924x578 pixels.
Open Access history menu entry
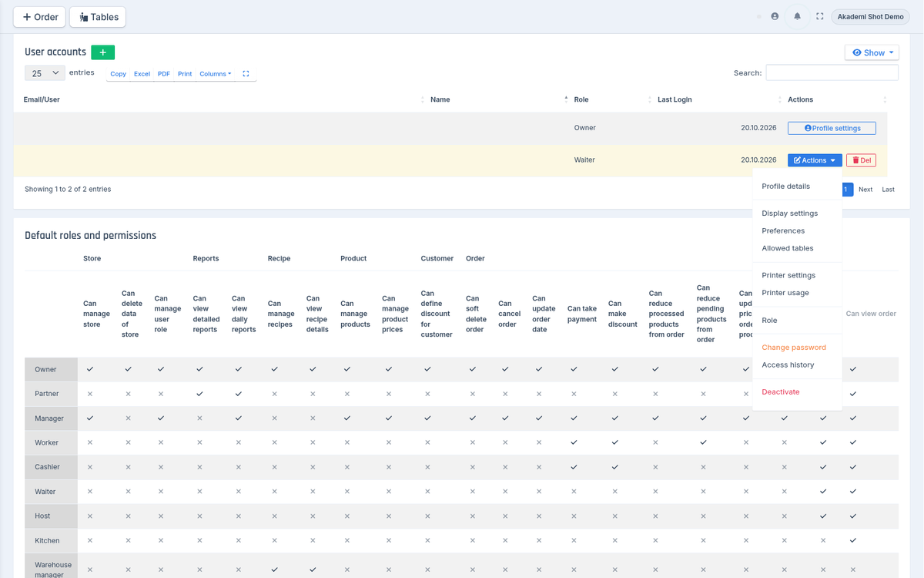pos(788,365)
